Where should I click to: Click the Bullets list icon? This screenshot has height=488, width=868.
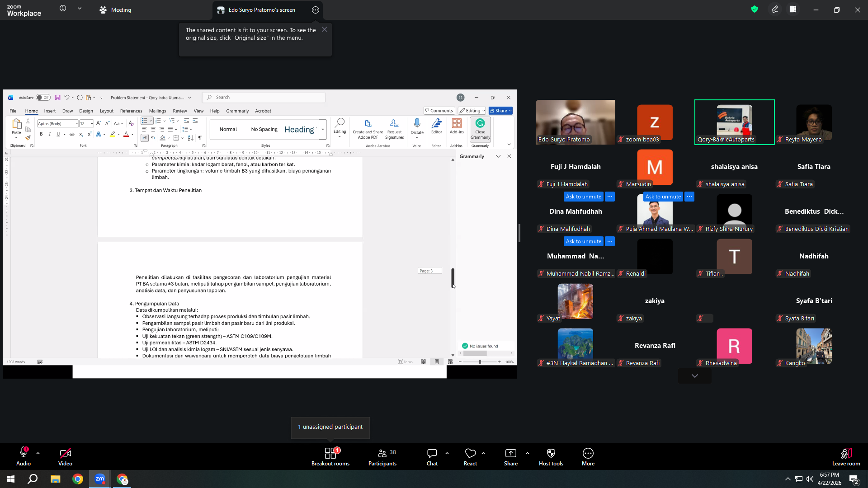[144, 121]
